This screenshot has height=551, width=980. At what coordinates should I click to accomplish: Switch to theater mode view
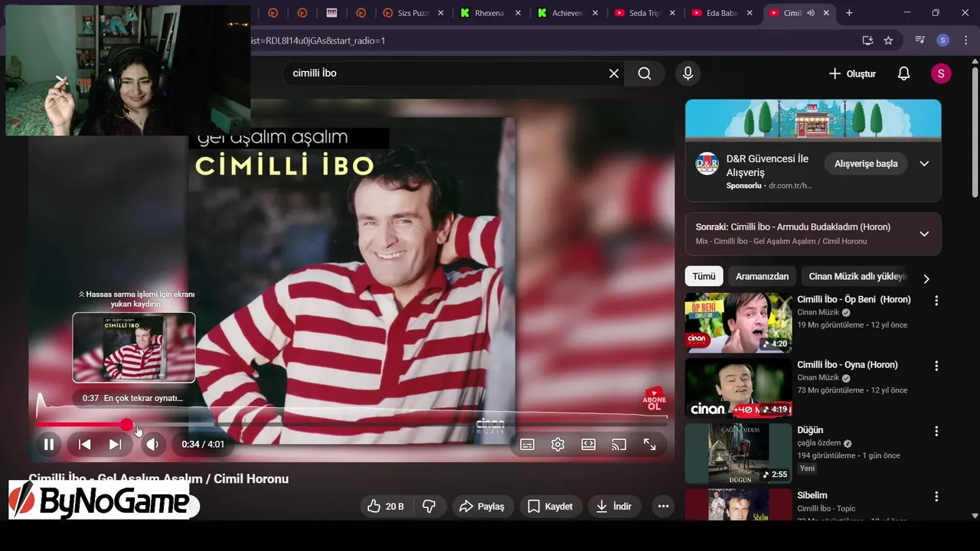tap(588, 444)
